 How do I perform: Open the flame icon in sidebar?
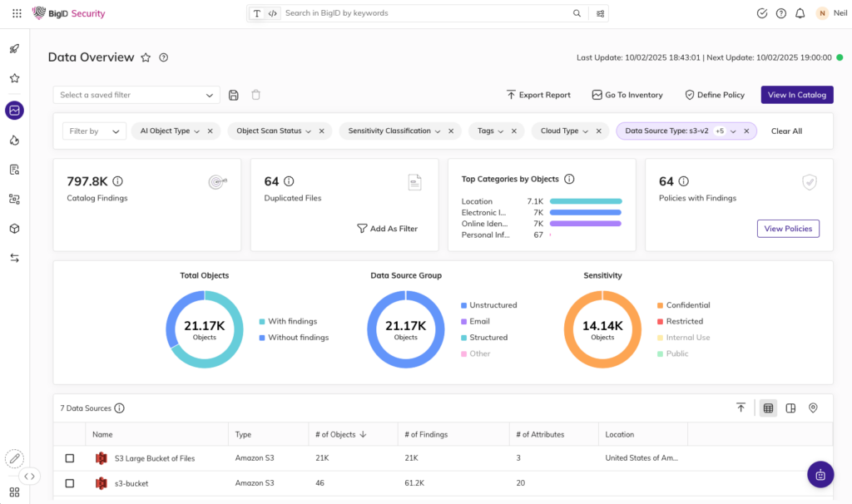coord(15,141)
